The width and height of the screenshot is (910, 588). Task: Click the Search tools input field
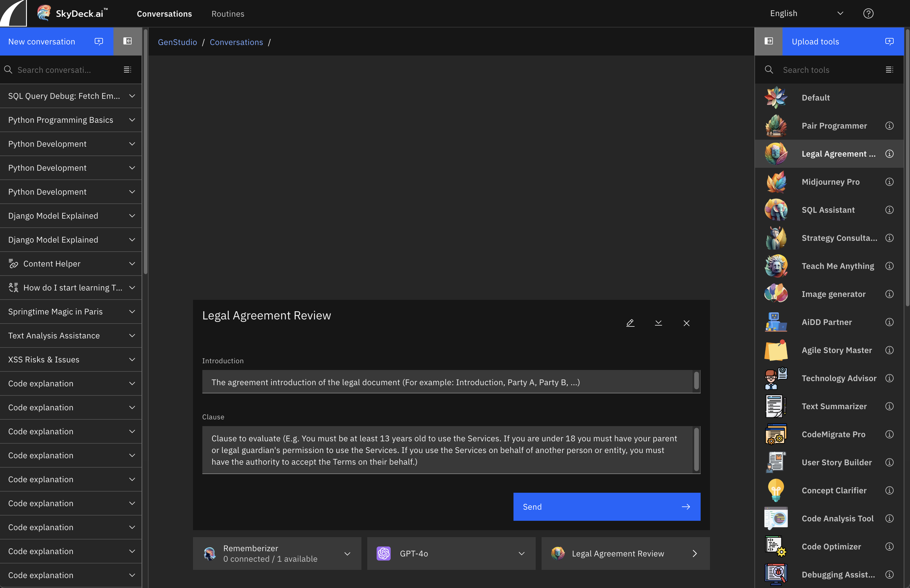821,70
